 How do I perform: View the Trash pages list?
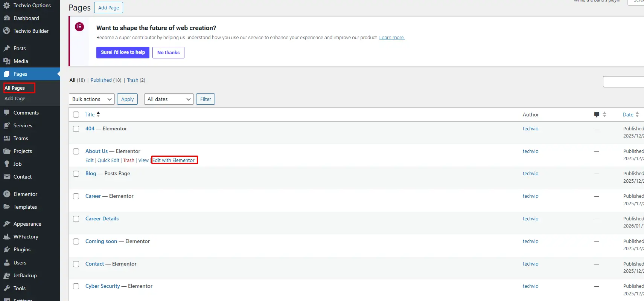132,80
